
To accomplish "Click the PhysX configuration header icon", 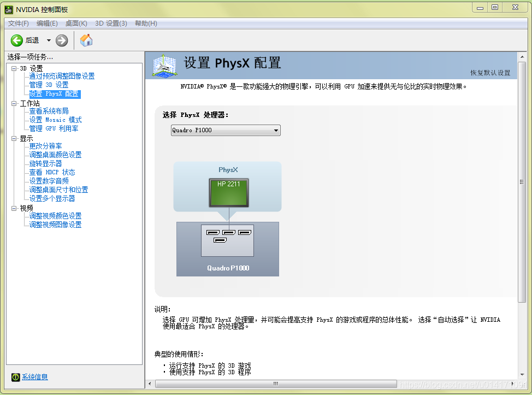I will [x=164, y=65].
